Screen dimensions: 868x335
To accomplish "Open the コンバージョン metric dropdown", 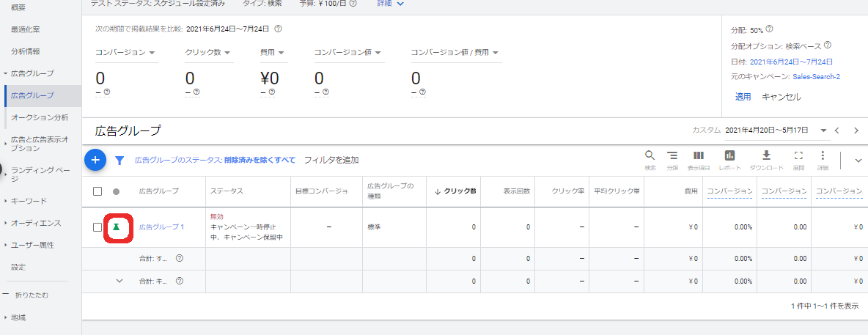I will click(x=125, y=53).
